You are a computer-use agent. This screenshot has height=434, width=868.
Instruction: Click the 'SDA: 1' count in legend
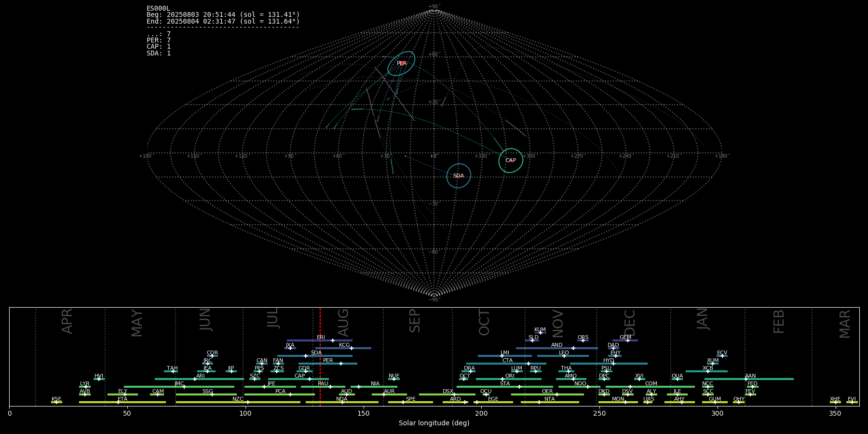159,54
